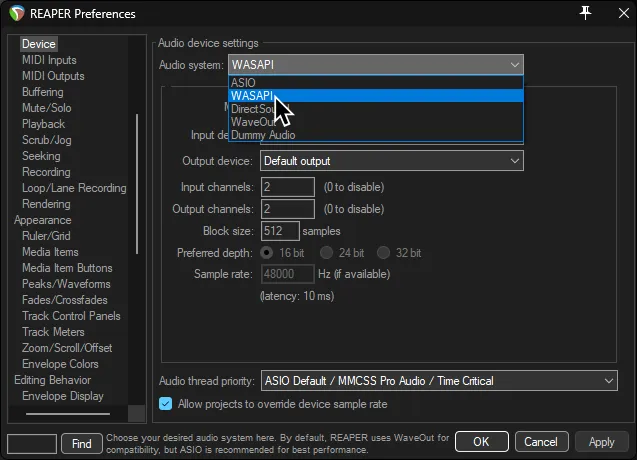The height and width of the screenshot is (460, 637).
Task: Choose WASAPI in the dropdown list
Action: pos(376,95)
